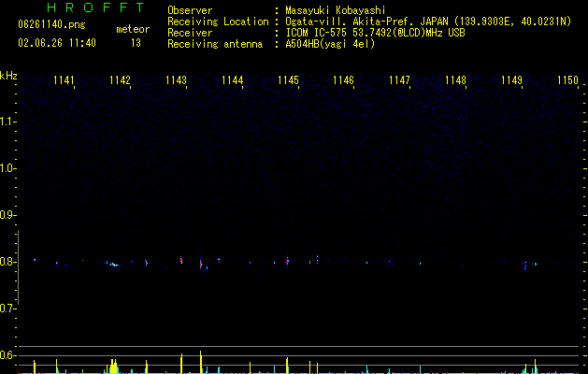Click the 1148 time axis marker
The width and height of the screenshot is (588, 374).
coord(455,79)
